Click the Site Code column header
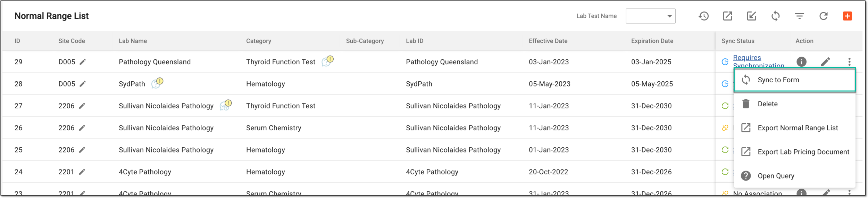The image size is (868, 198). pyautogui.click(x=72, y=41)
